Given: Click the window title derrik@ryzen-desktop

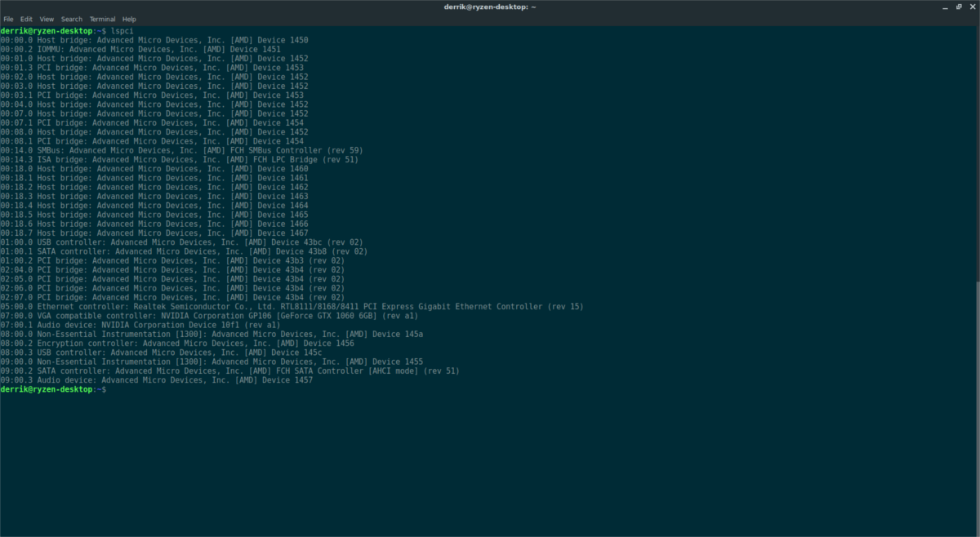Looking at the screenshot, I should [x=490, y=7].
